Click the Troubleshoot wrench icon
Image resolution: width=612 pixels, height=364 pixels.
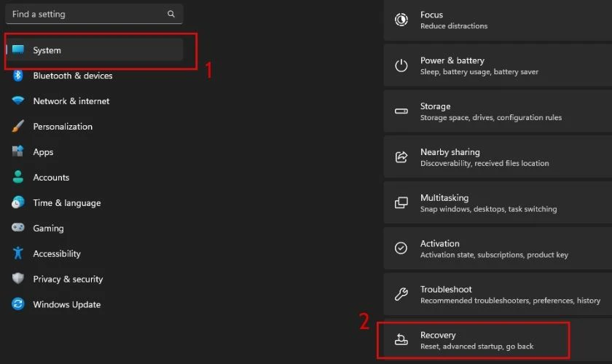401,294
